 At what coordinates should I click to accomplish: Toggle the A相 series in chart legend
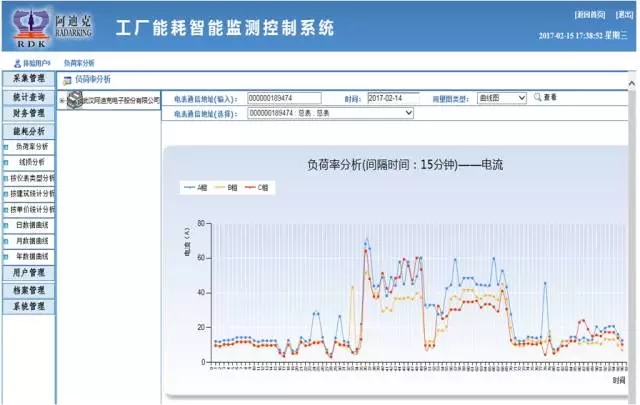pyautogui.click(x=194, y=187)
